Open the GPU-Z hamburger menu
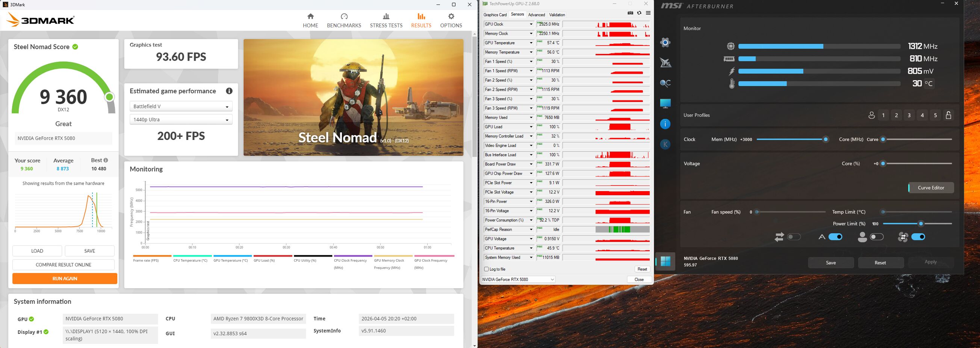Viewport: 980px width, 348px height. (x=648, y=13)
